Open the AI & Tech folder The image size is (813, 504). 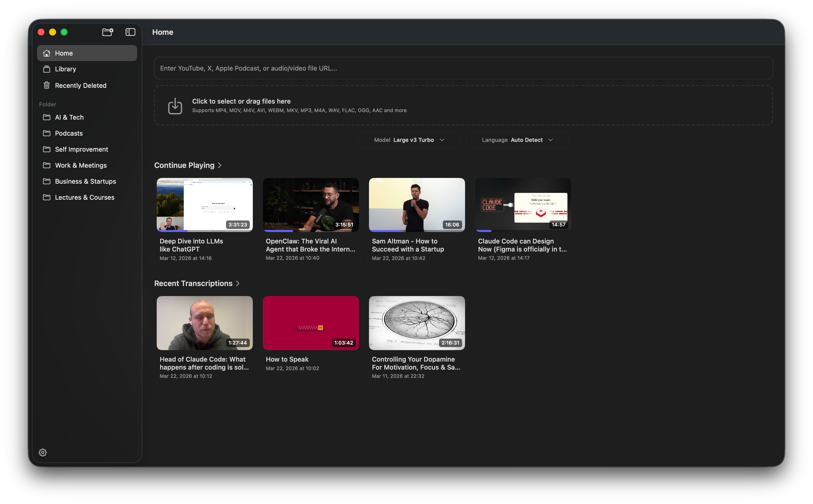click(69, 117)
